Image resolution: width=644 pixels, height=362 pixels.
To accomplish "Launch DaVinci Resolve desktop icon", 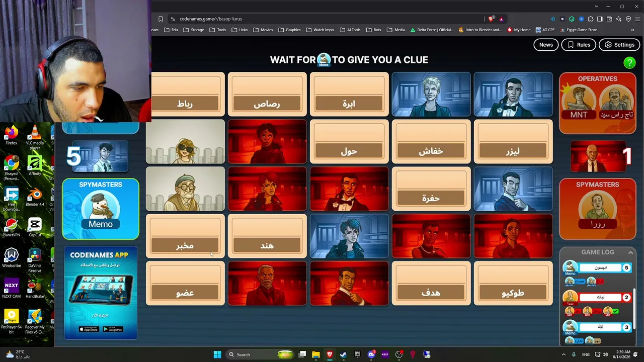I will pos(35,260).
